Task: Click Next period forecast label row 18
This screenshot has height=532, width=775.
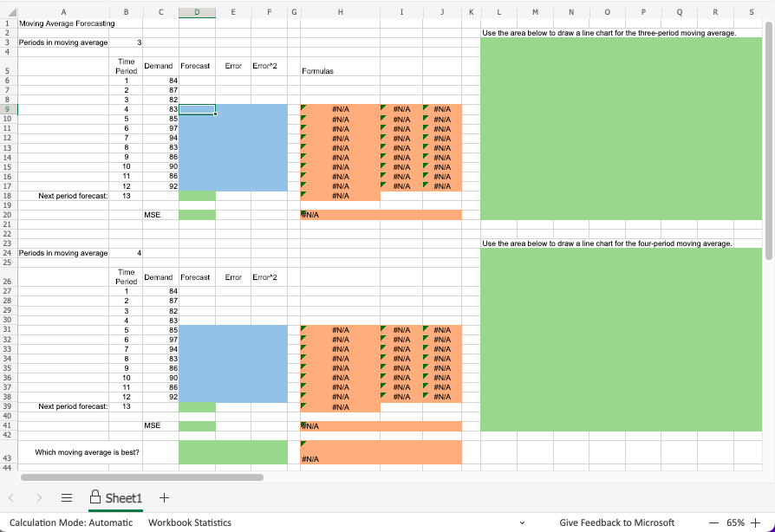Action: 63,196
